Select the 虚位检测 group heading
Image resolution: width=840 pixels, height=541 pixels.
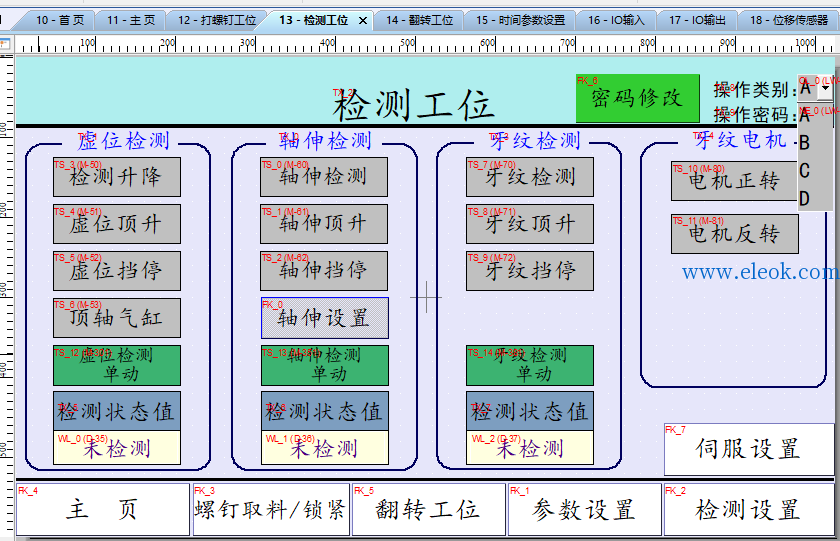coord(123,141)
